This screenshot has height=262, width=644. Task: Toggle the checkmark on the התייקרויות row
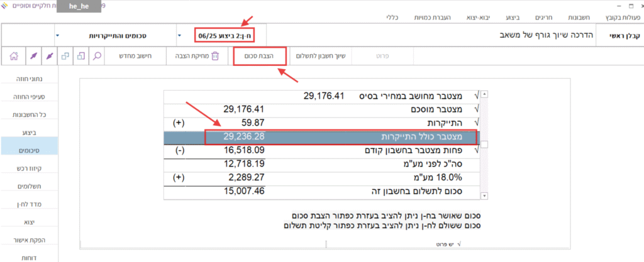coord(476,123)
